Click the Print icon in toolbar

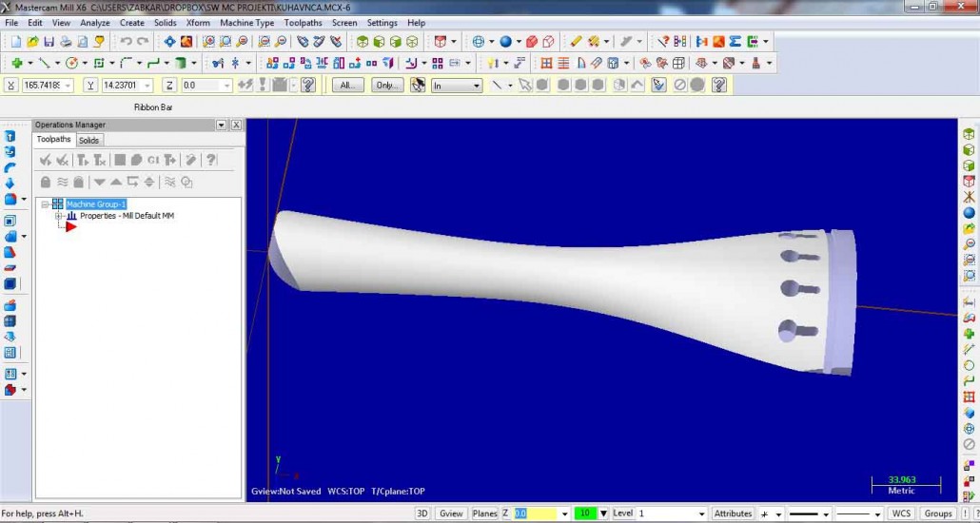pyautogui.click(x=65, y=42)
